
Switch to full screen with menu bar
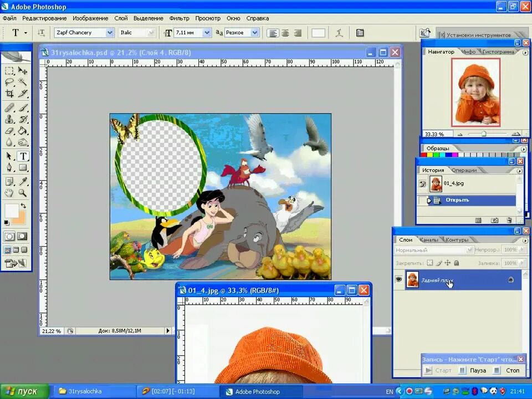(x=16, y=250)
